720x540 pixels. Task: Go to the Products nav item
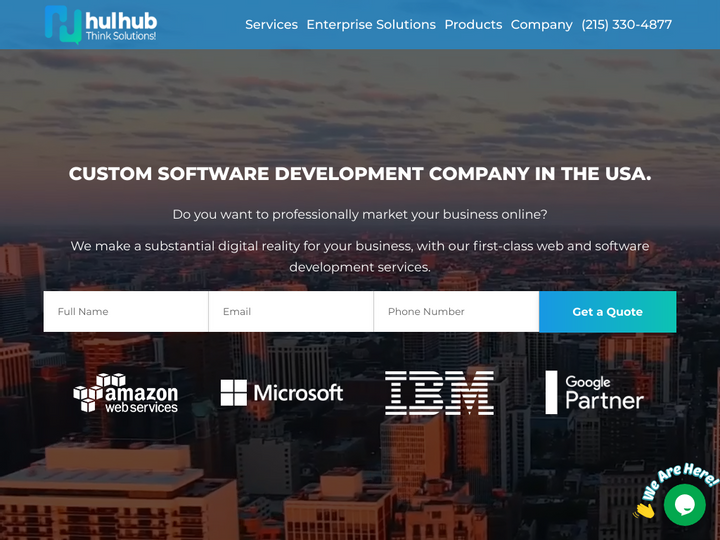tap(473, 24)
